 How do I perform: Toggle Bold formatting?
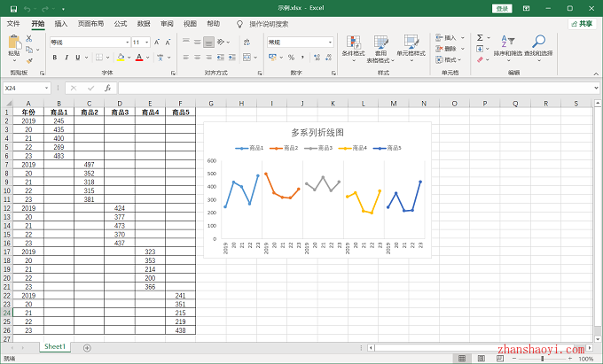coord(55,58)
